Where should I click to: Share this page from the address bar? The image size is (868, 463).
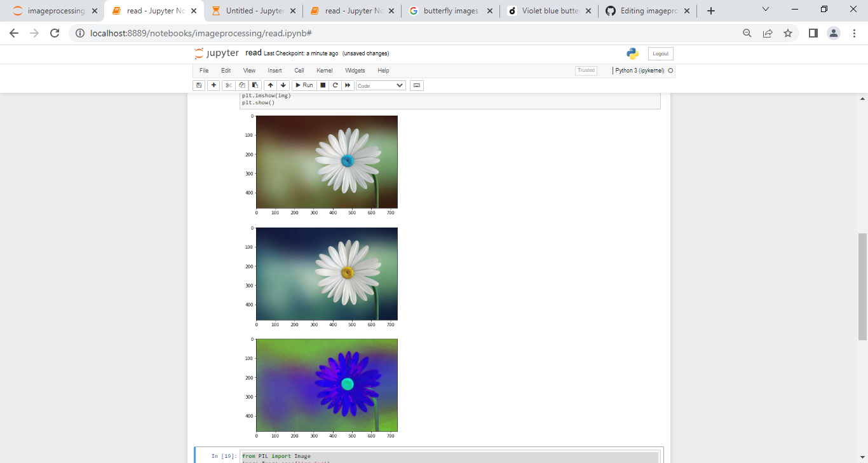click(x=768, y=33)
